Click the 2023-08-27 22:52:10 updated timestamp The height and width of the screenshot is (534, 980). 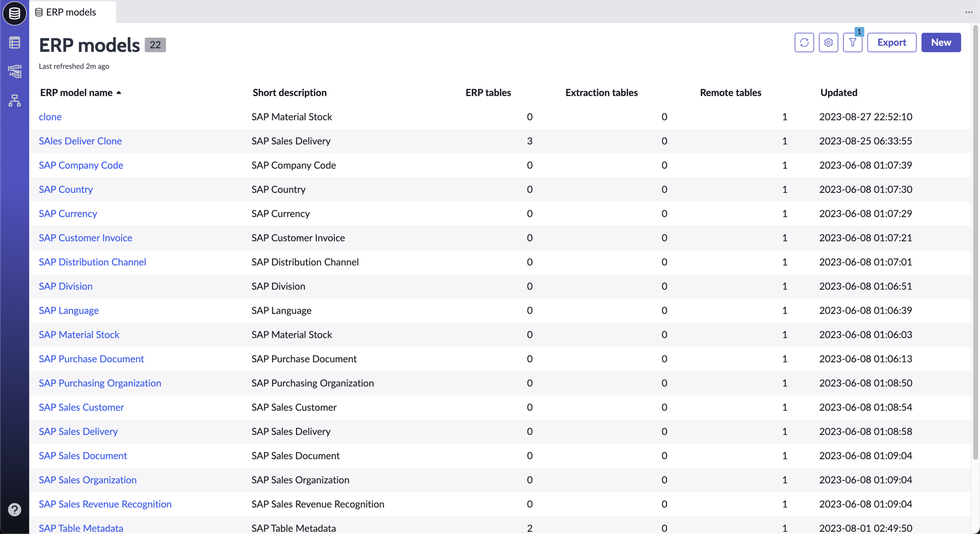[866, 117]
